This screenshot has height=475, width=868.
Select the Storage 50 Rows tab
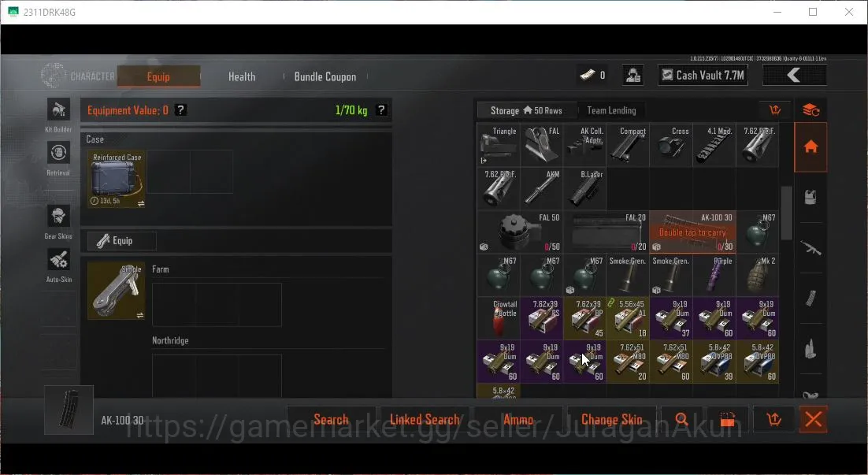(x=526, y=110)
